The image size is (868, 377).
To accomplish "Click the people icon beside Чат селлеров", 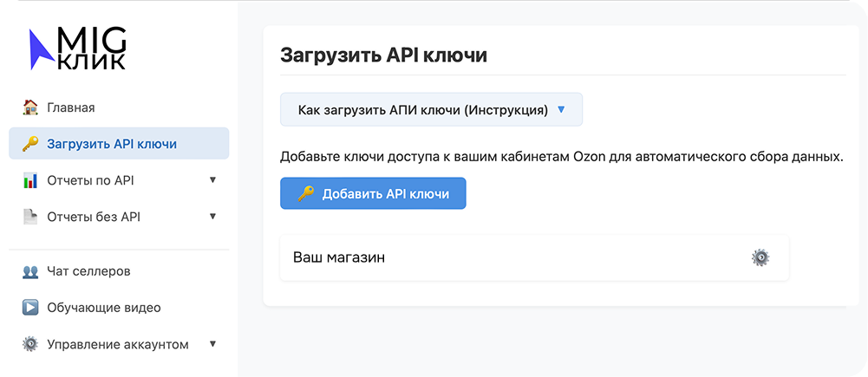I will click(x=30, y=271).
